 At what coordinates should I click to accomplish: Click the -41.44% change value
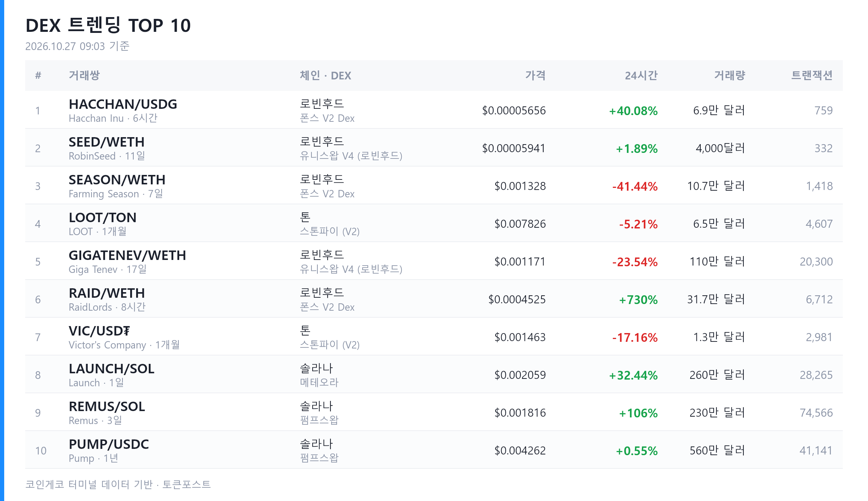click(635, 186)
